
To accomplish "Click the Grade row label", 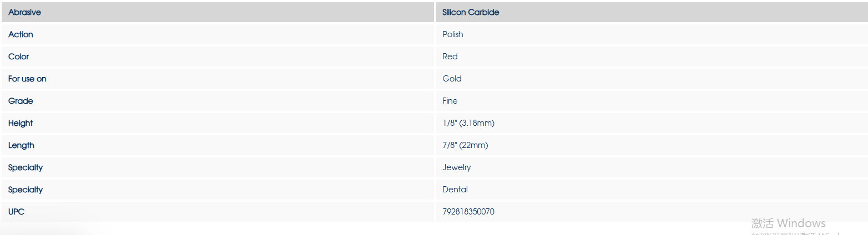I will coord(21,101).
